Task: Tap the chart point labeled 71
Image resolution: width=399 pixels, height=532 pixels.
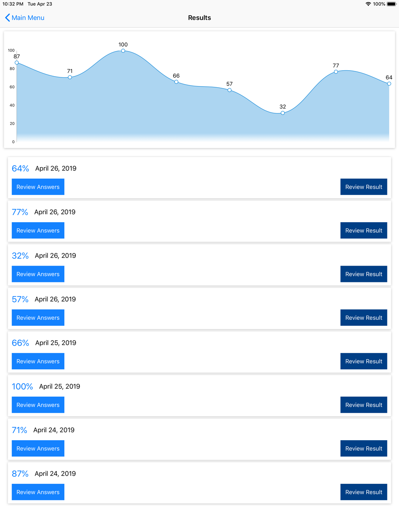Action: point(70,77)
